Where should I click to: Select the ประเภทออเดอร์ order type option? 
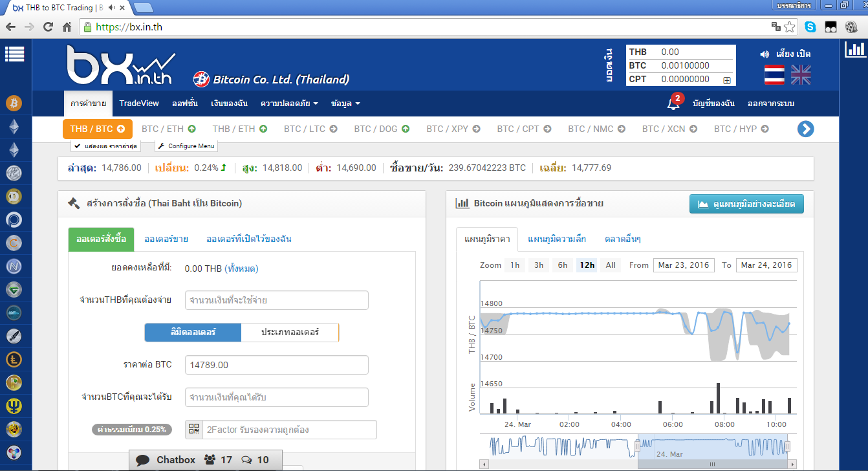click(290, 333)
